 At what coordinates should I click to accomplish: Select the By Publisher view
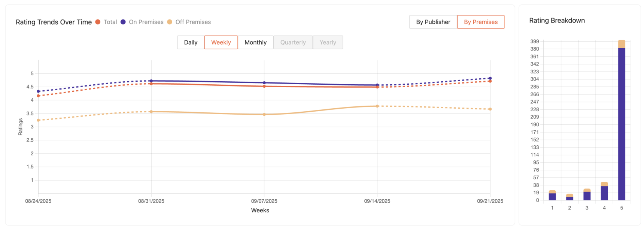click(433, 22)
